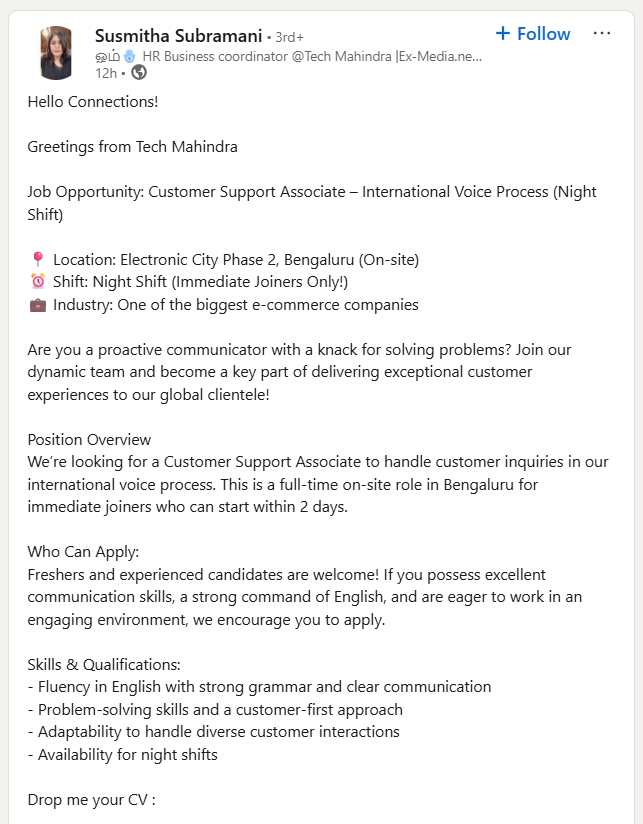Image resolution: width=643 pixels, height=824 pixels.
Task: Click the red pin Location emoji
Action: (38, 260)
